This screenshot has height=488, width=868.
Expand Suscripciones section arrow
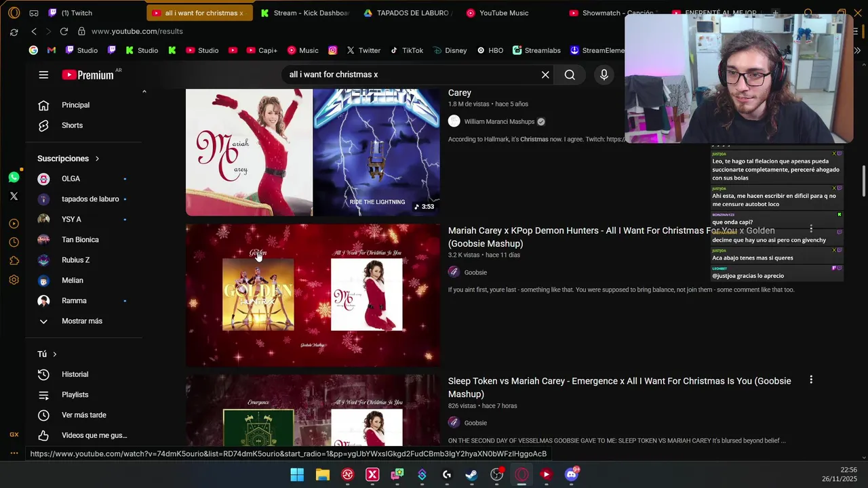point(97,159)
